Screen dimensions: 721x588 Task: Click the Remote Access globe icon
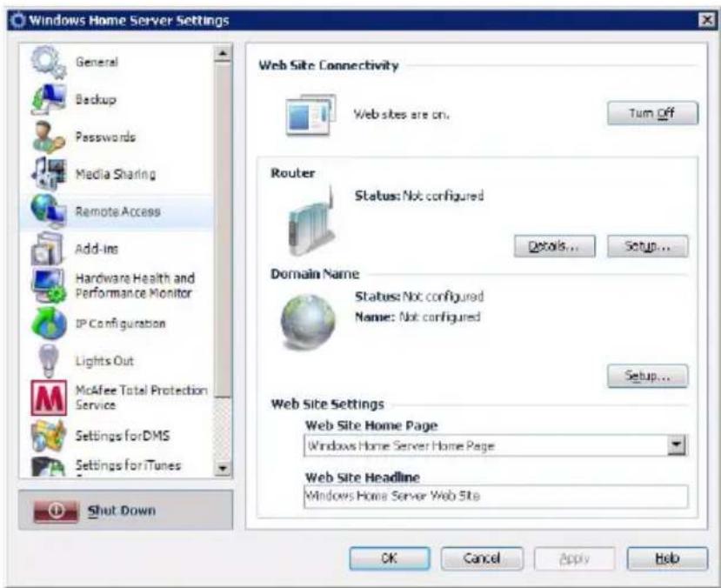pos(48,211)
